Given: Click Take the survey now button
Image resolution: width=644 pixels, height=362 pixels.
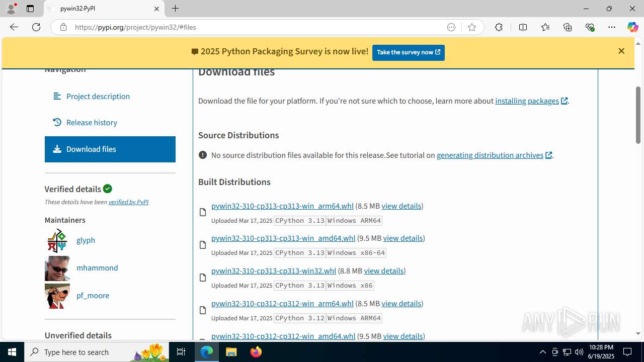Looking at the screenshot, I should pos(408,52).
